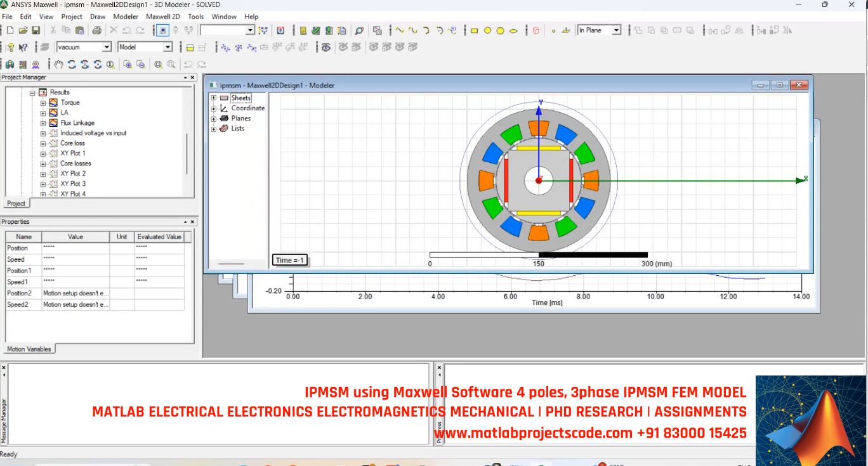Select the 3D box drawing tool
The width and height of the screenshot is (868, 466).
point(536,30)
